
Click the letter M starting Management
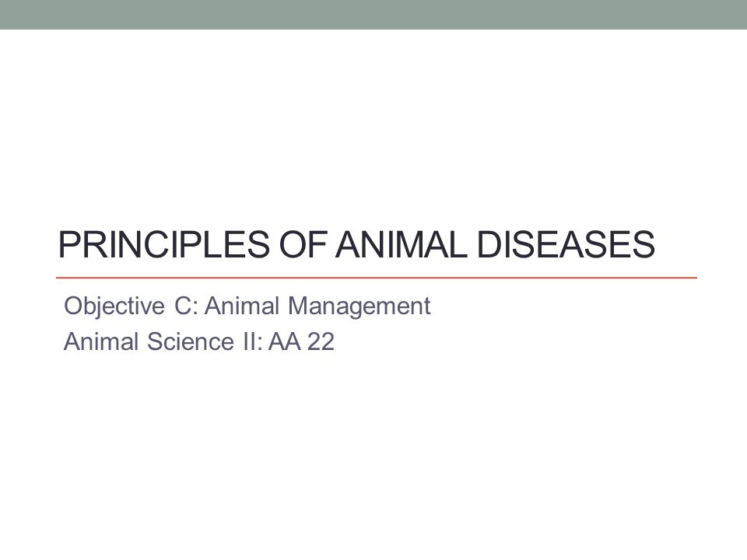tap(298, 305)
